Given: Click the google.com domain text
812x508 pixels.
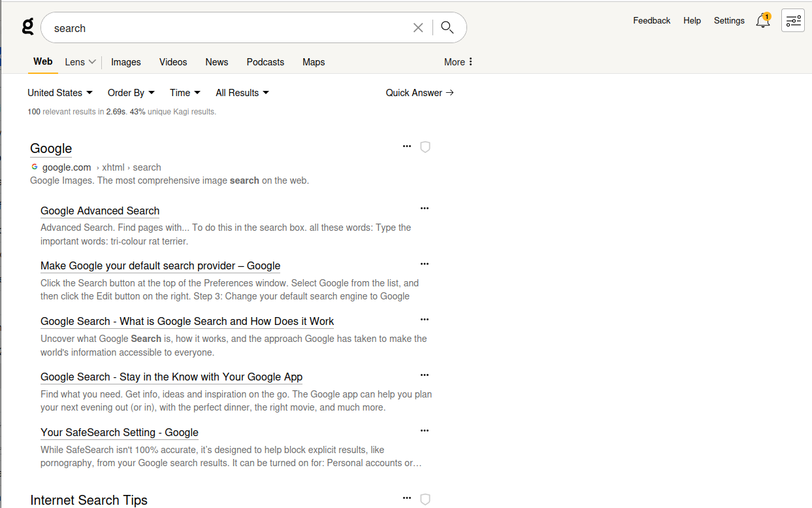Looking at the screenshot, I should (x=67, y=167).
